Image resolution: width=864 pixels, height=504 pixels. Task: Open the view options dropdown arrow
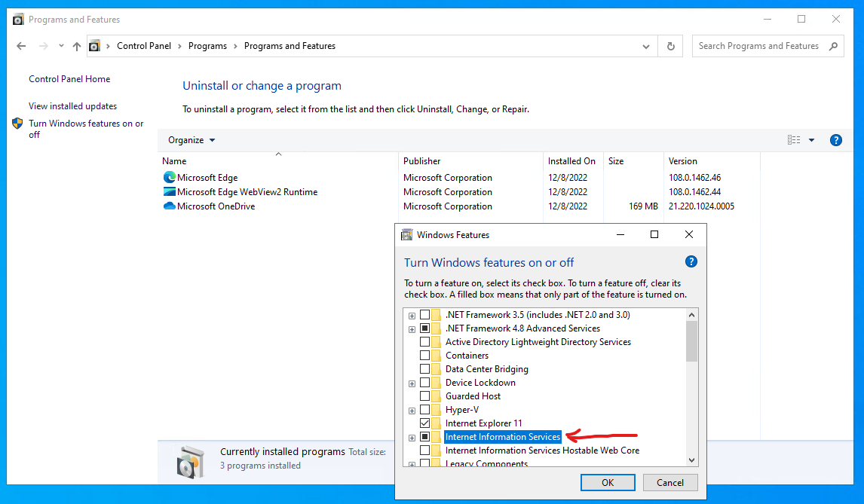point(811,140)
